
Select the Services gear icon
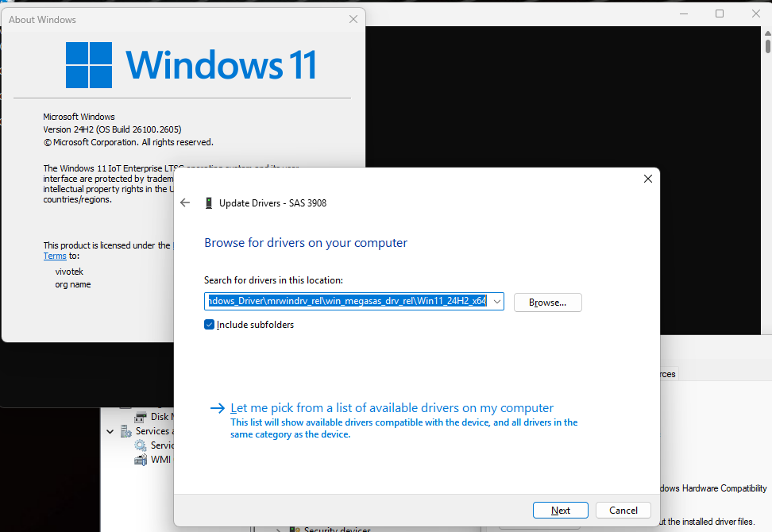pos(141,445)
